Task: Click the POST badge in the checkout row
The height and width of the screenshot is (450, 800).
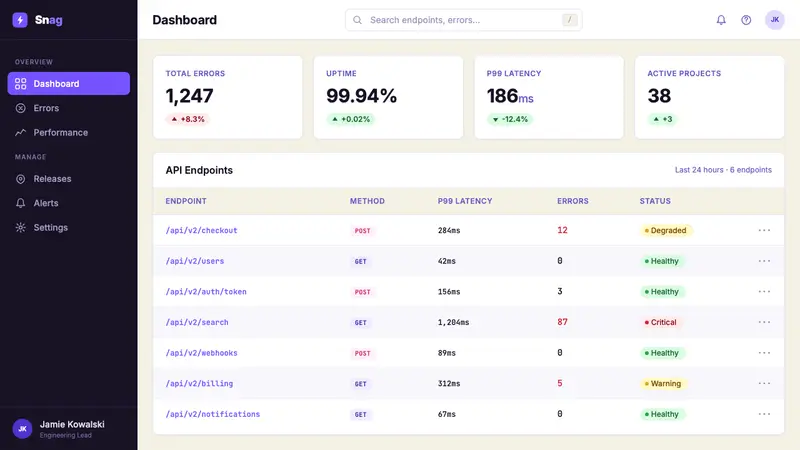Action: tap(362, 231)
